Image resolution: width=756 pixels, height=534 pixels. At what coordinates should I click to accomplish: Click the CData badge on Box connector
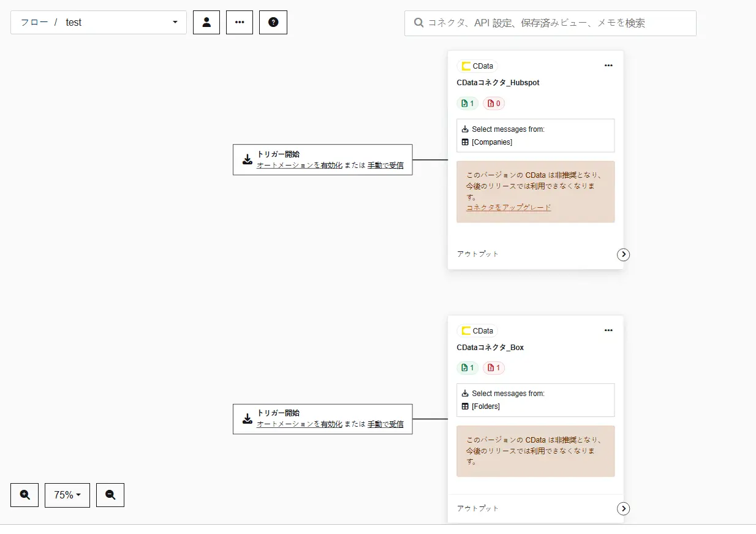pos(477,331)
